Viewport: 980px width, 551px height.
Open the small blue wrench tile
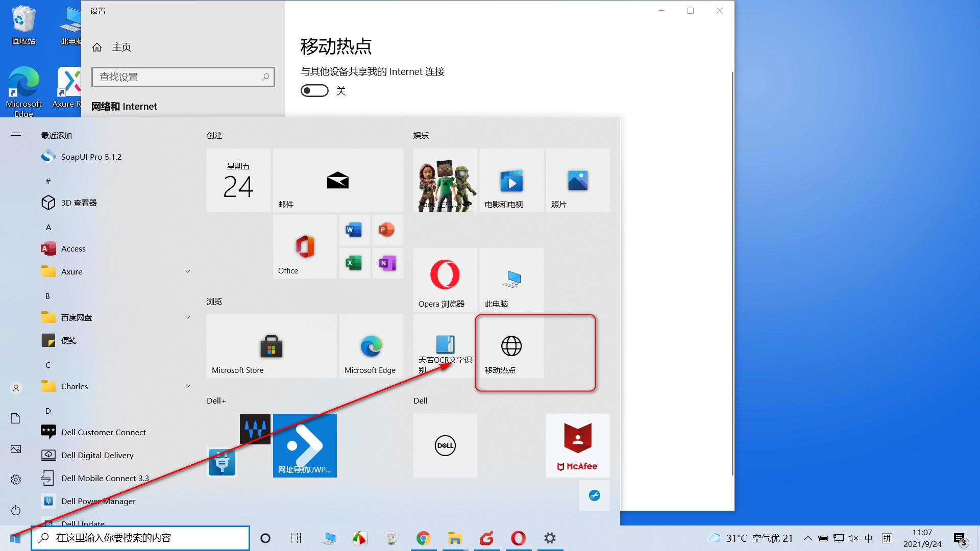point(595,495)
